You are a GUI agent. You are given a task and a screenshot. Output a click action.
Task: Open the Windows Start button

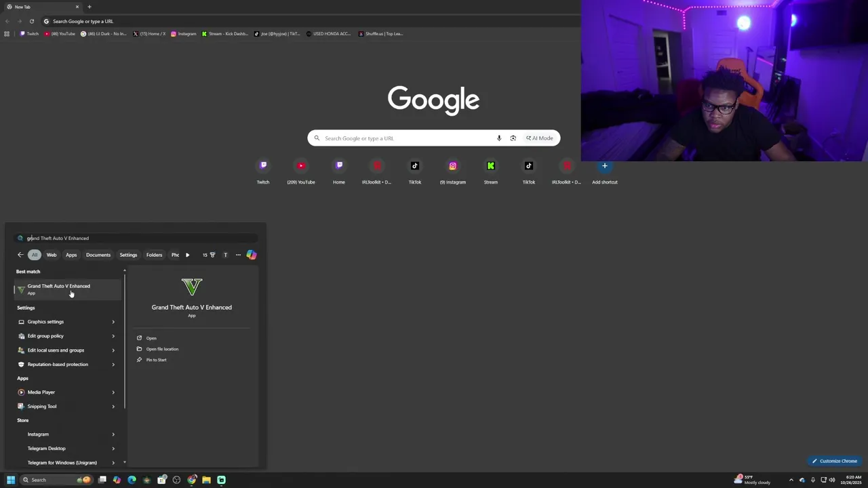pos(11,480)
